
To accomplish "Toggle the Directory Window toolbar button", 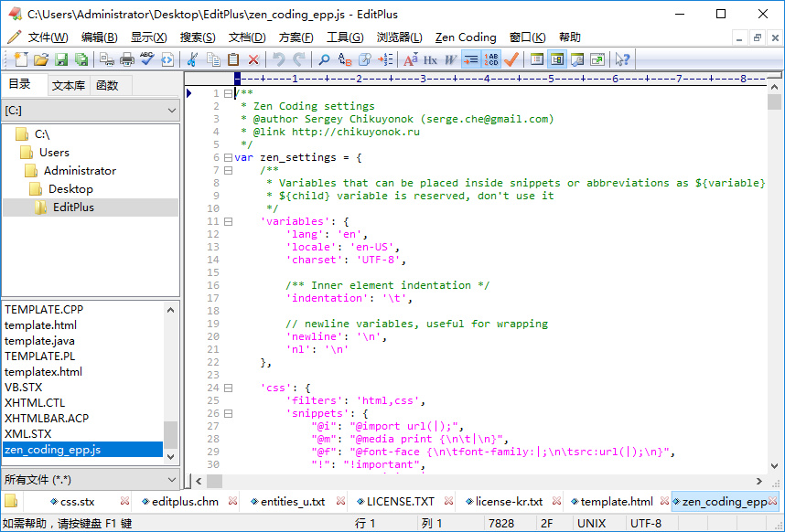I will point(557,59).
